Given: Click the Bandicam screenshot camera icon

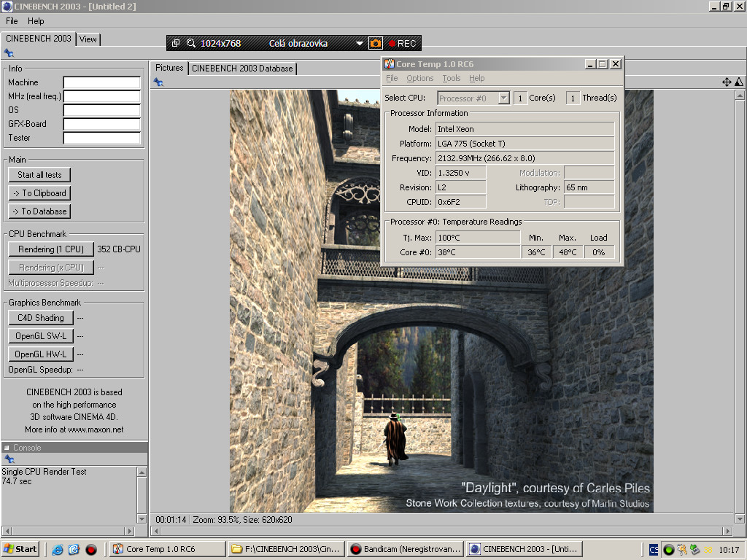Looking at the screenshot, I should point(376,43).
